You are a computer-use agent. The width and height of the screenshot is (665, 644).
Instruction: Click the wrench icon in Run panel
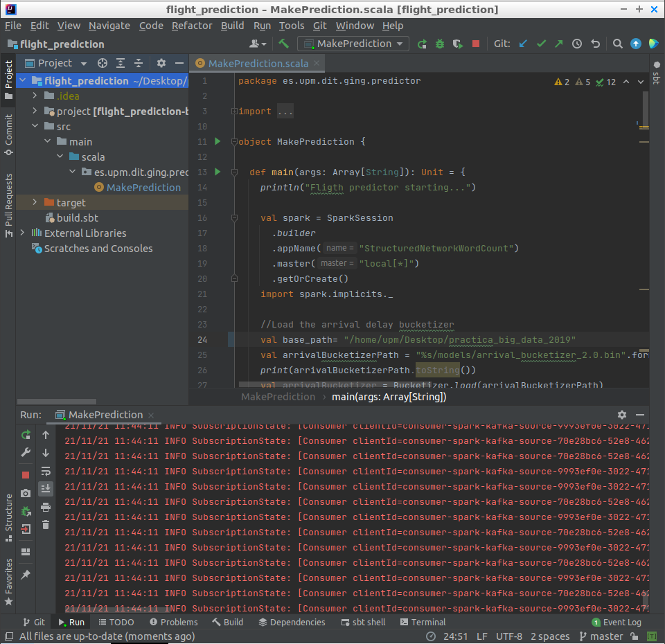[x=26, y=452]
